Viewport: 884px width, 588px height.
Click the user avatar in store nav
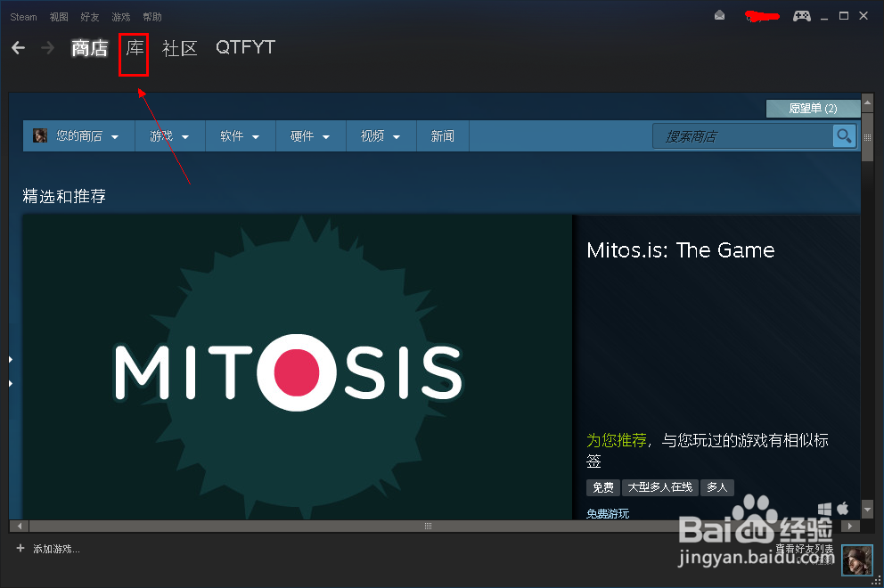40,135
